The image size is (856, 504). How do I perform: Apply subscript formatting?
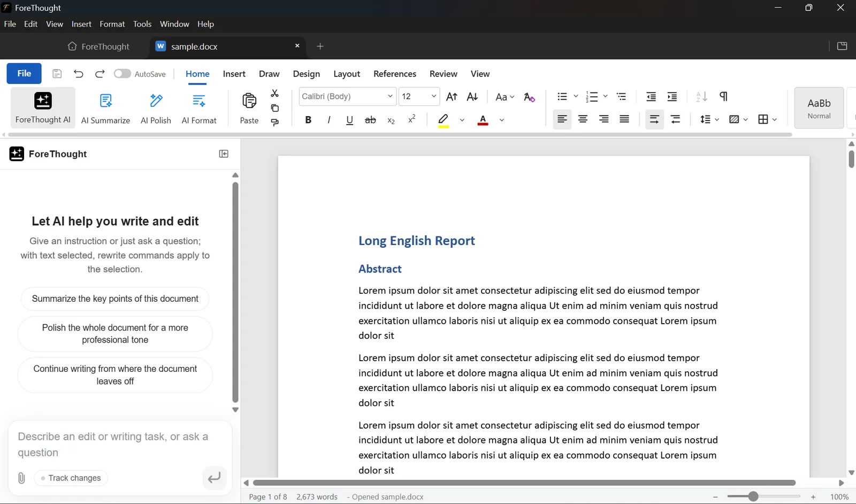pyautogui.click(x=391, y=120)
